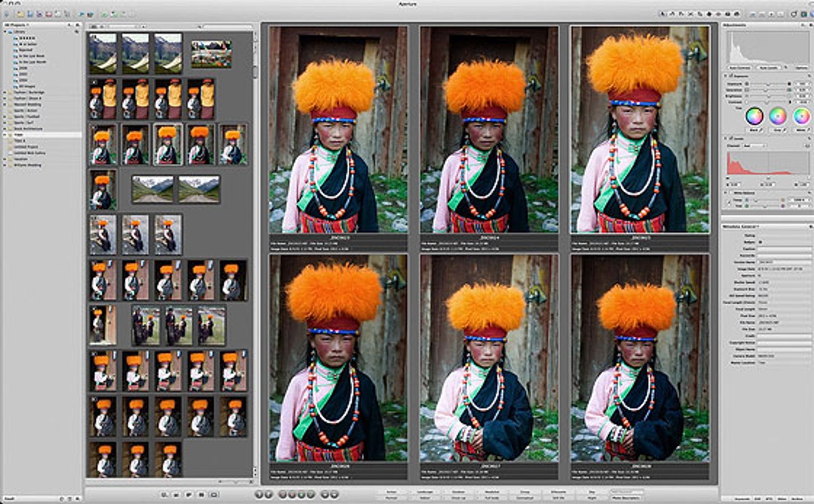The height and width of the screenshot is (504, 814).
Task: Select the Rotate Right tool in top toolbar
Action: click(x=681, y=14)
